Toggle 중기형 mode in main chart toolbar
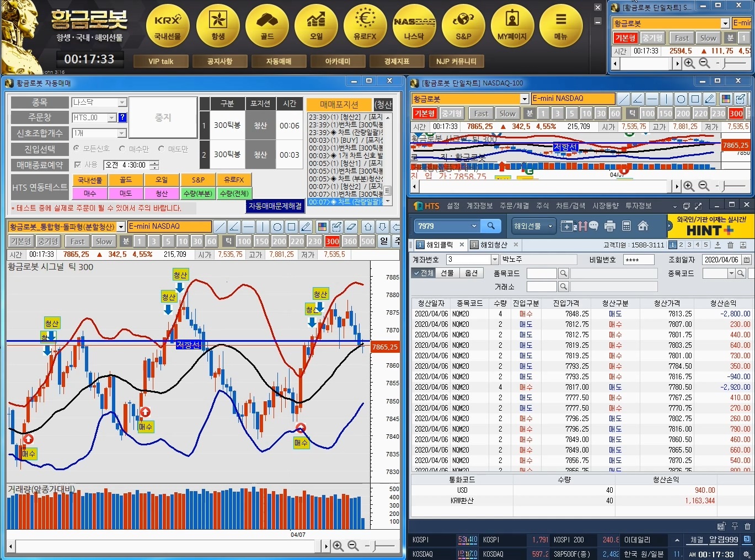755x560 pixels. click(48, 241)
